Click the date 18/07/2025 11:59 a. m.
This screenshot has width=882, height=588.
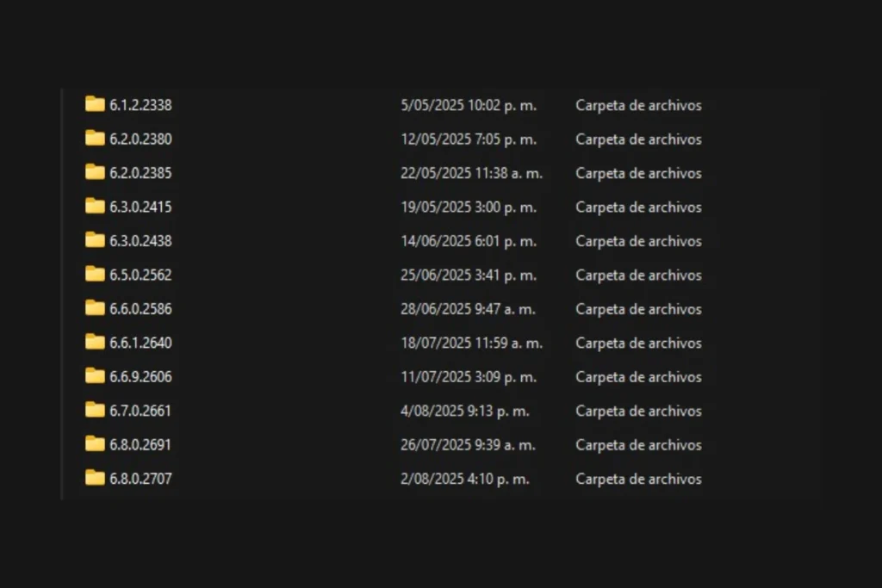click(x=471, y=343)
